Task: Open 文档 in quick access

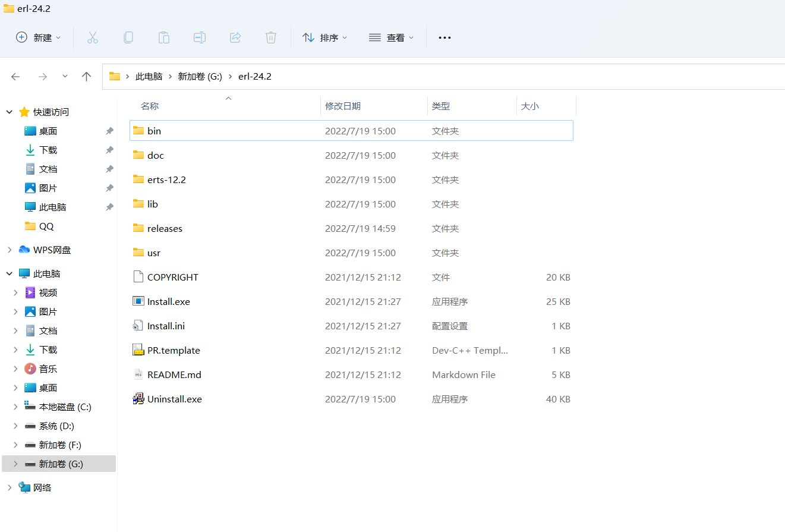Action: click(48, 169)
